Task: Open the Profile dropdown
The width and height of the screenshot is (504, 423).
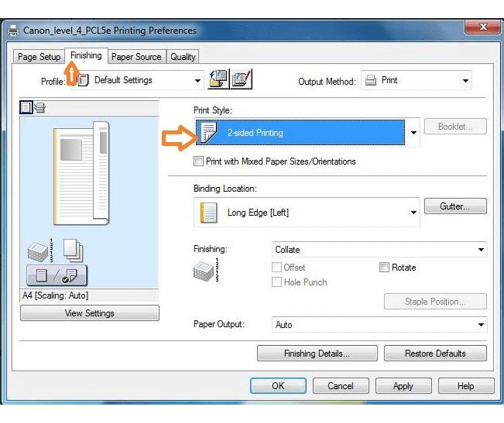Action: point(197,81)
